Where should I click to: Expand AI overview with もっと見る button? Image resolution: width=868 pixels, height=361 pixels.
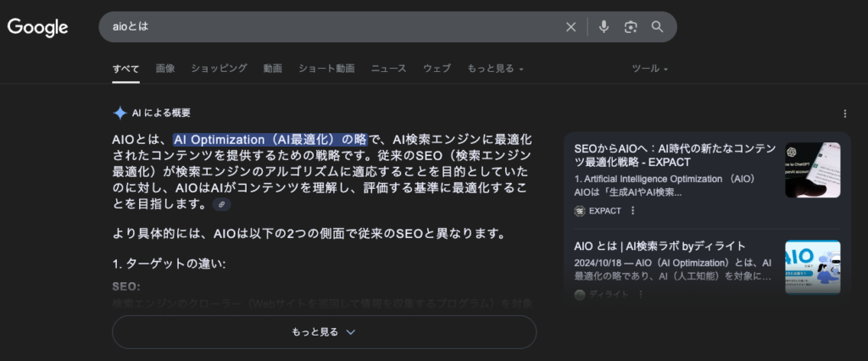pyautogui.click(x=324, y=332)
